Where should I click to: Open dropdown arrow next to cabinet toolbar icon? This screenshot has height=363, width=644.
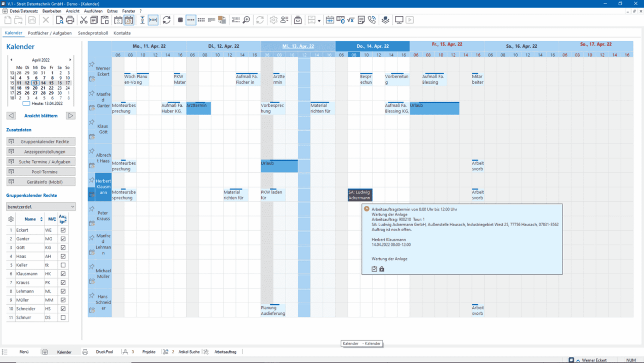(x=319, y=21)
